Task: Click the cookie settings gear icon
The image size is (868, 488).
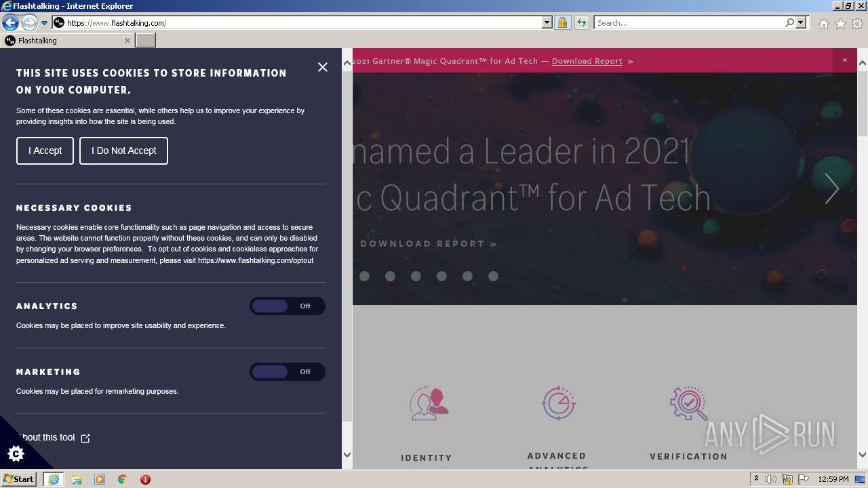Action: 16,453
